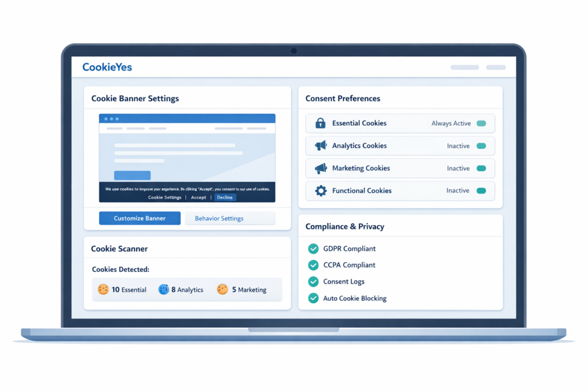Open the Compliance & Privacy panel
Screen dimensions: 588x392
tap(344, 226)
